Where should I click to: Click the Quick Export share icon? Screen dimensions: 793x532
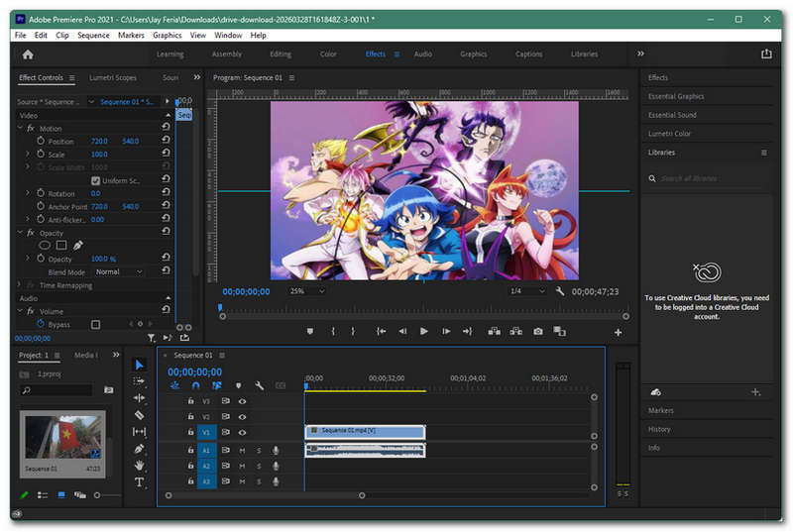coord(766,54)
